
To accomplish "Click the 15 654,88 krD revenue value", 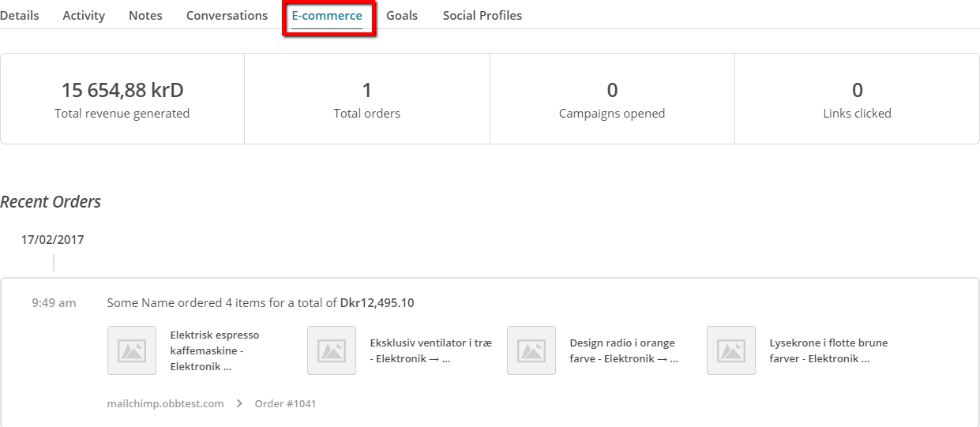I will coord(122,90).
